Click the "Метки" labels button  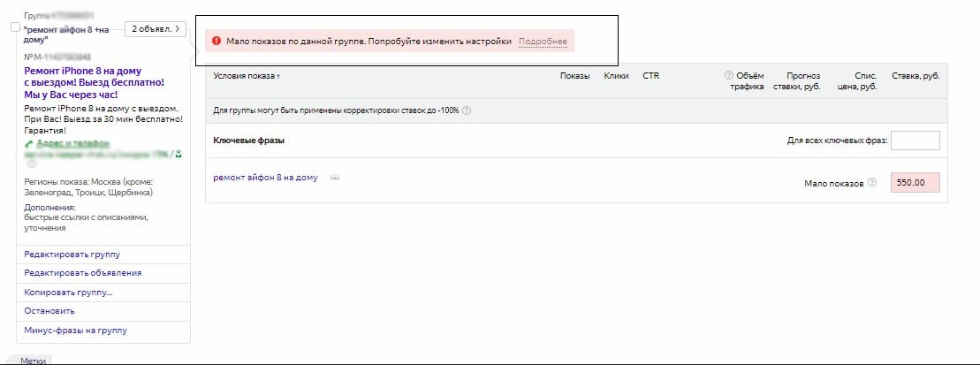pyautogui.click(x=32, y=360)
